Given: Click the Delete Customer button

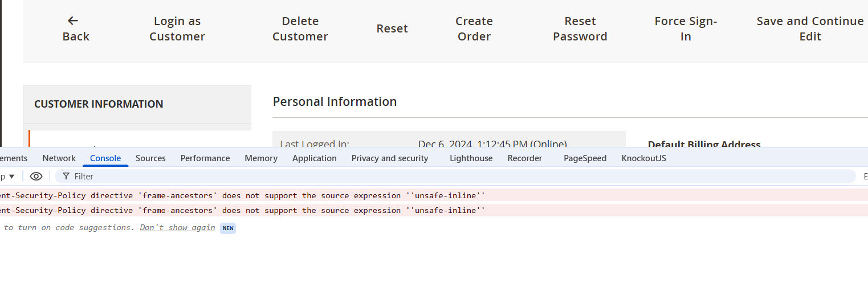Looking at the screenshot, I should (x=300, y=28).
